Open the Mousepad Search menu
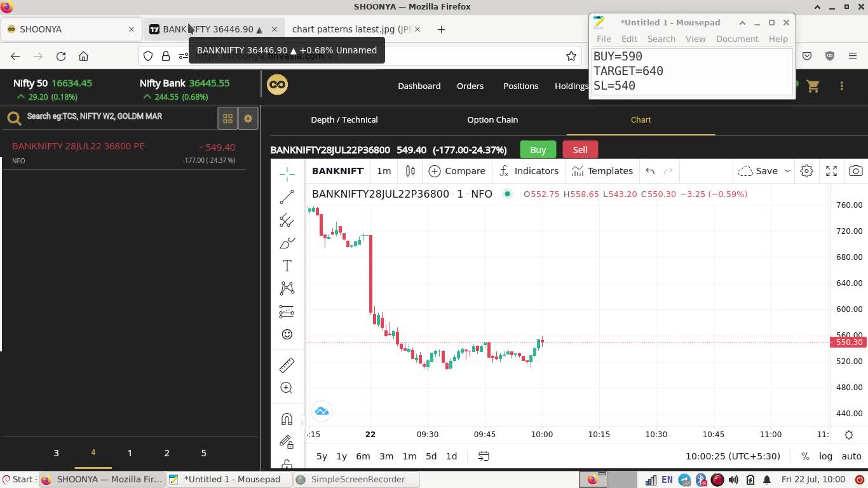 (661, 39)
